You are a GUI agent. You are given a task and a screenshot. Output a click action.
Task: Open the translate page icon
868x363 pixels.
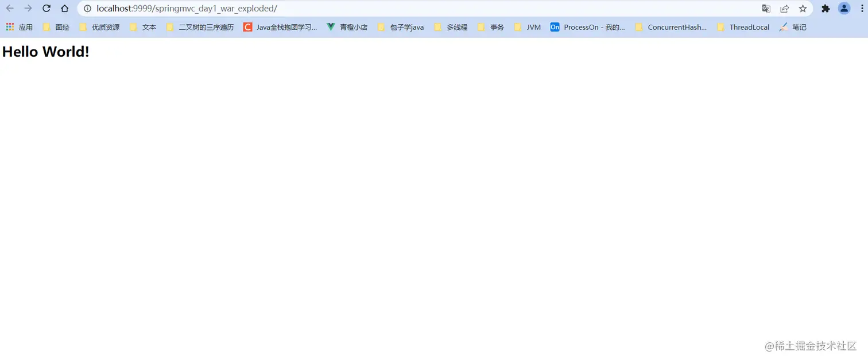(766, 9)
